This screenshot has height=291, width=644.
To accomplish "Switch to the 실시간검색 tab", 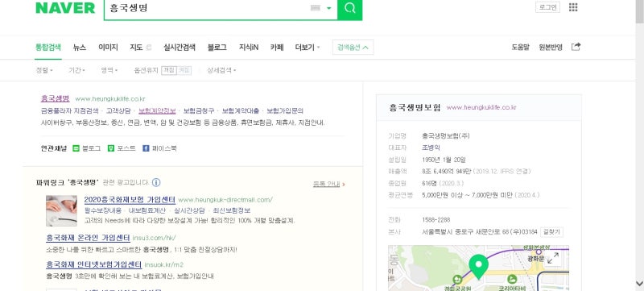I will [x=179, y=48].
